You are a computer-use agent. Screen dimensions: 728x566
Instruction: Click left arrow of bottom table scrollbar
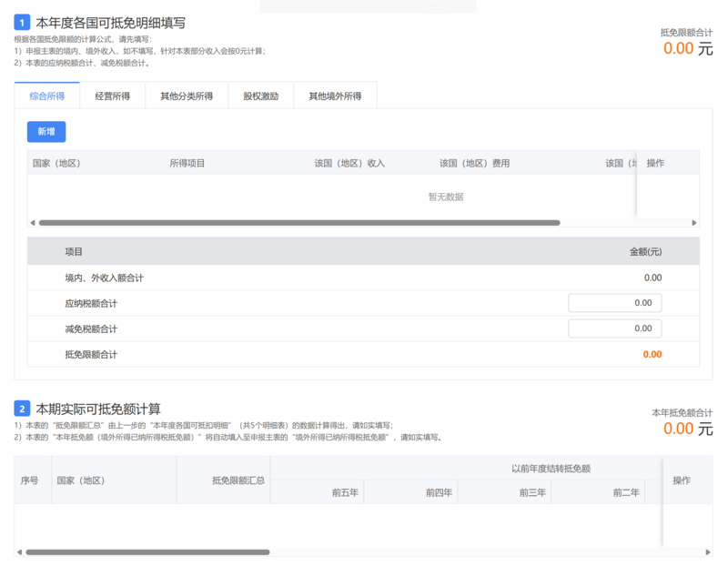(x=19, y=552)
